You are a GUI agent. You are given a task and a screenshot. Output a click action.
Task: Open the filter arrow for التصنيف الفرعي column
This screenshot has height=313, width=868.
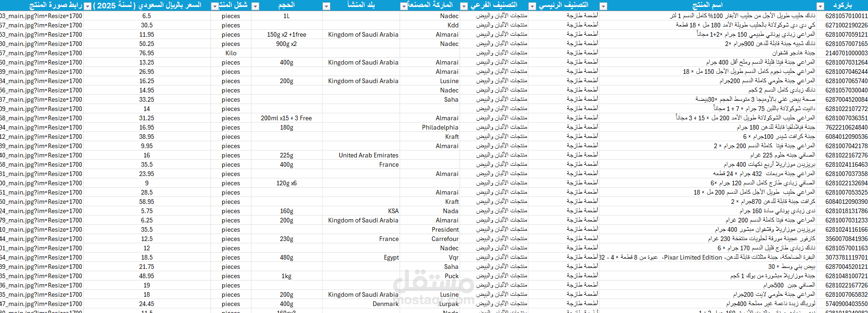point(464,6)
